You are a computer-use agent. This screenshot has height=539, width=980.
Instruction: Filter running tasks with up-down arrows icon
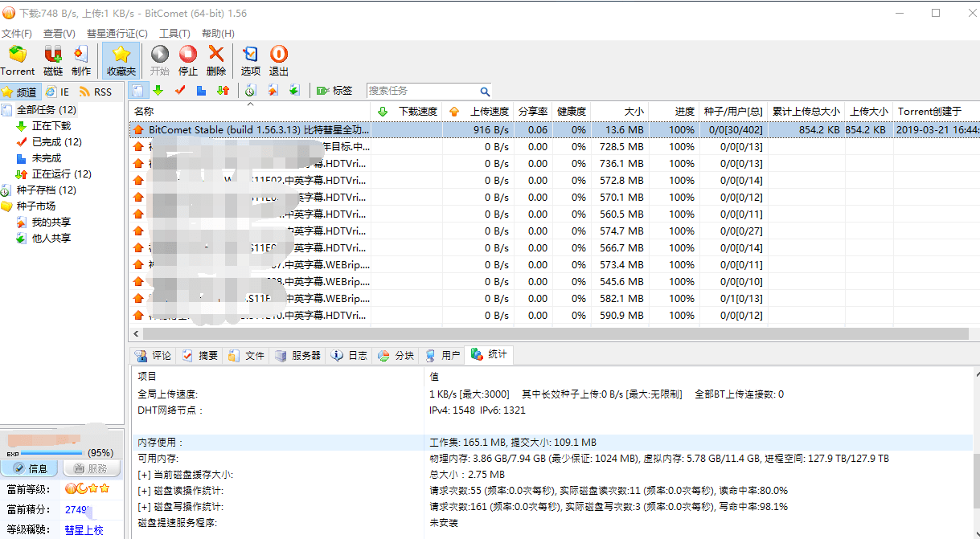point(223,91)
